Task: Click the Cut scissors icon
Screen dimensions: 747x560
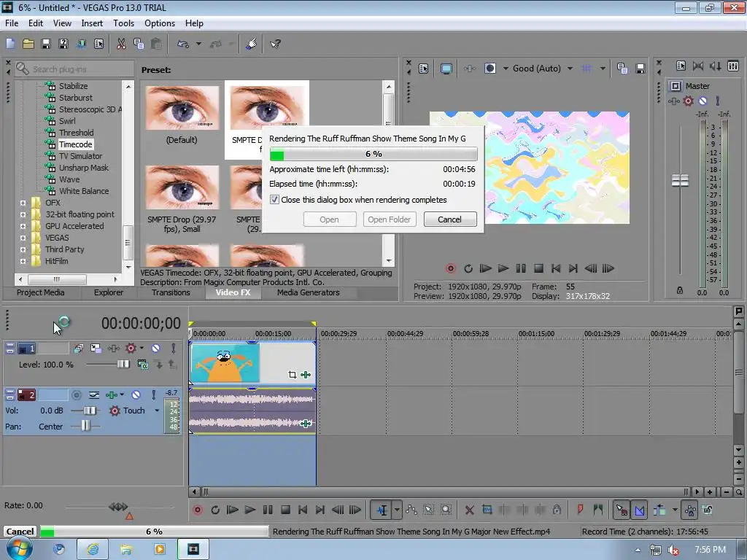Action: coord(122,44)
